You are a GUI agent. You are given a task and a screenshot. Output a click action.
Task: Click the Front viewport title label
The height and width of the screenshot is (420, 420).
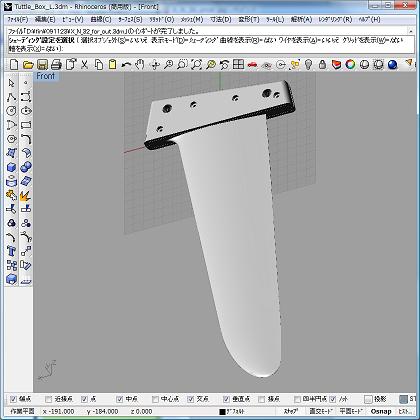46,76
